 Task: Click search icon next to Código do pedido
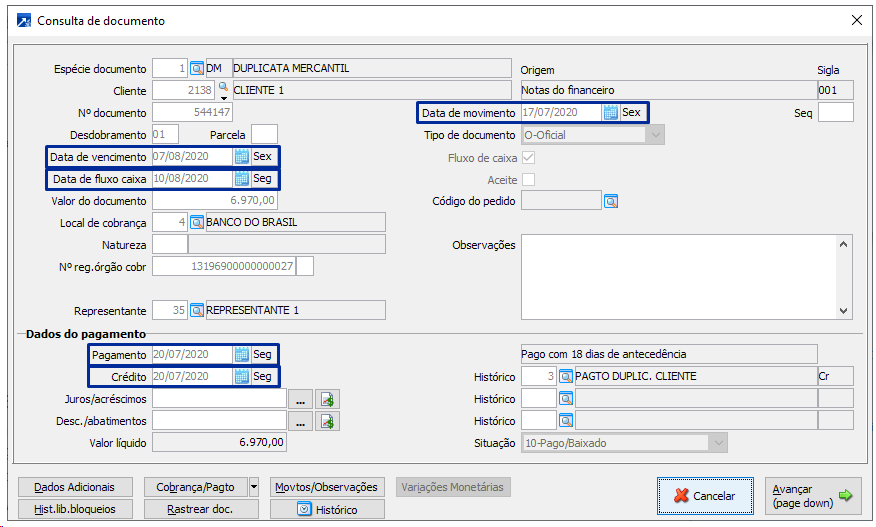coord(610,201)
